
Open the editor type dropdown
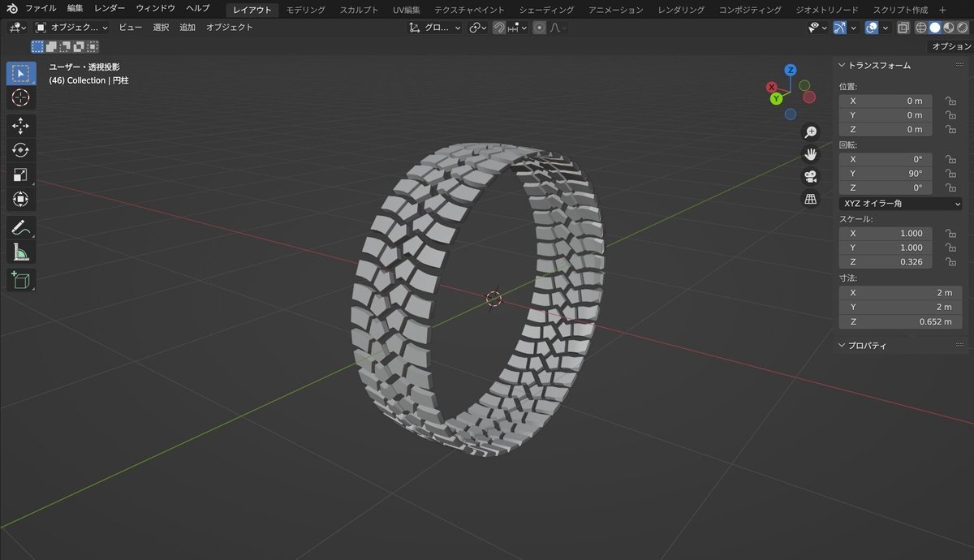tap(16, 28)
